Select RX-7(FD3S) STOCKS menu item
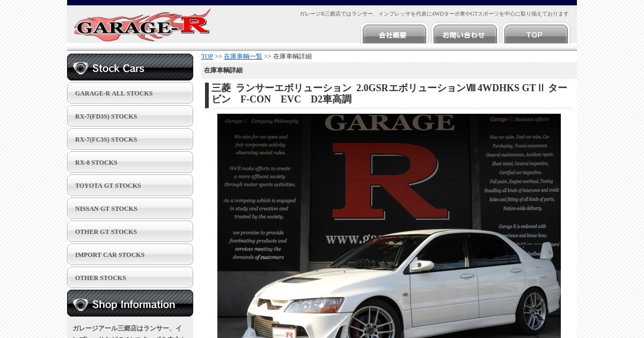 point(130,116)
